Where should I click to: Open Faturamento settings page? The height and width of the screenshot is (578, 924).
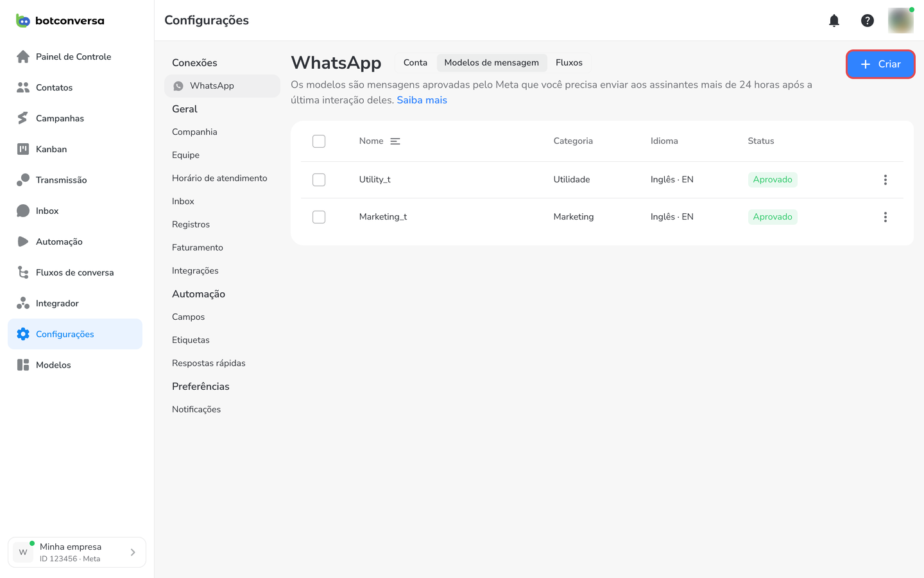click(198, 248)
